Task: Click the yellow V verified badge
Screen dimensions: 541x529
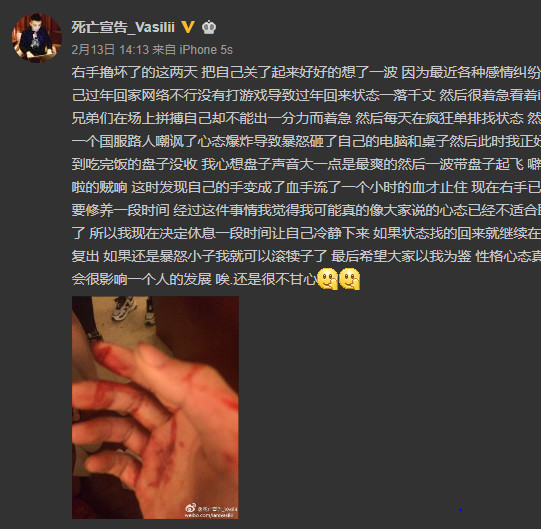Action: click(x=188, y=27)
